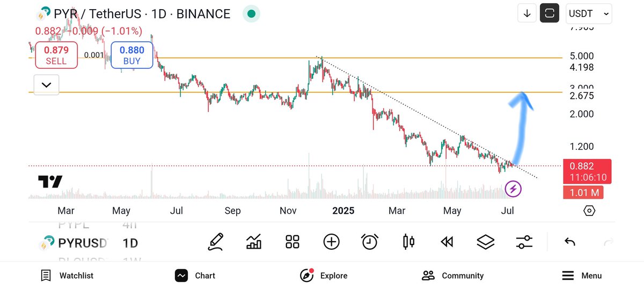Viewport: 644px width, 290px height.
Task: Redo the last action
Action: tap(609, 242)
